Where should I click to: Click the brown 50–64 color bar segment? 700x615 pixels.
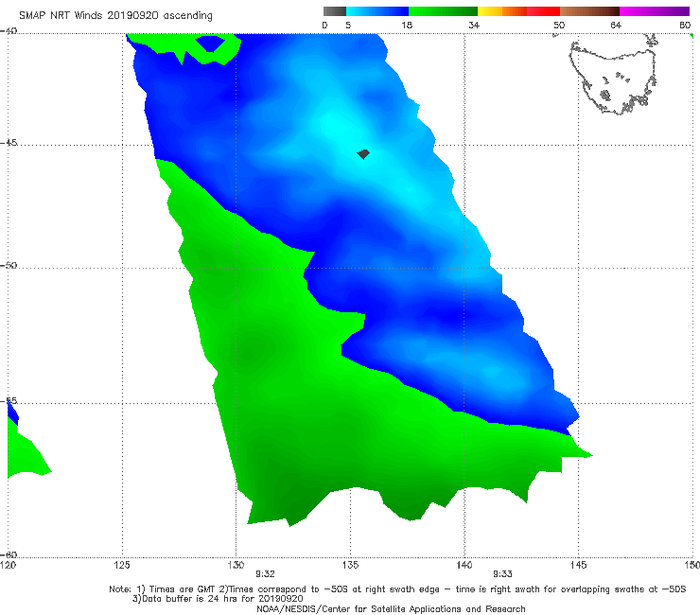coord(589,11)
